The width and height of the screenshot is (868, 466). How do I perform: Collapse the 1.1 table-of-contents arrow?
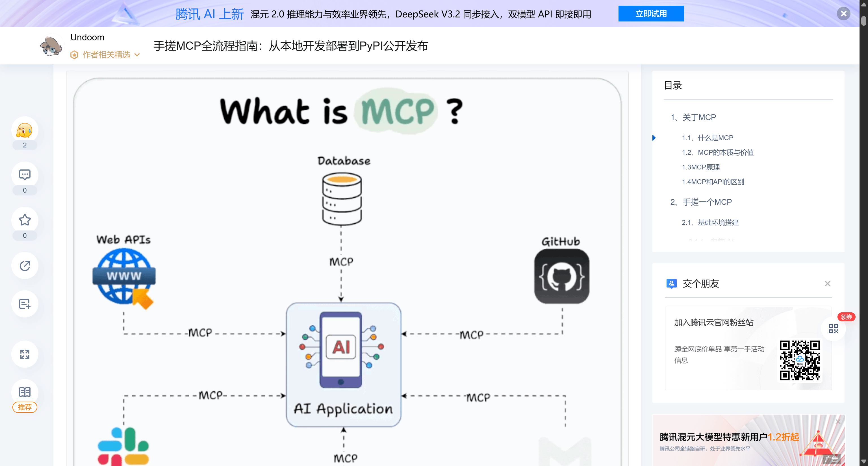click(x=654, y=138)
